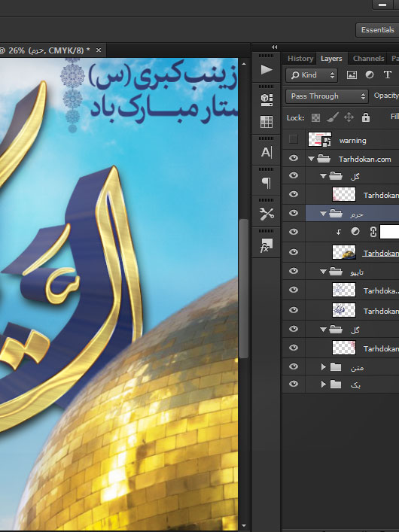Select the white layer mask thumbnail
The image size is (399, 532).
click(389, 232)
